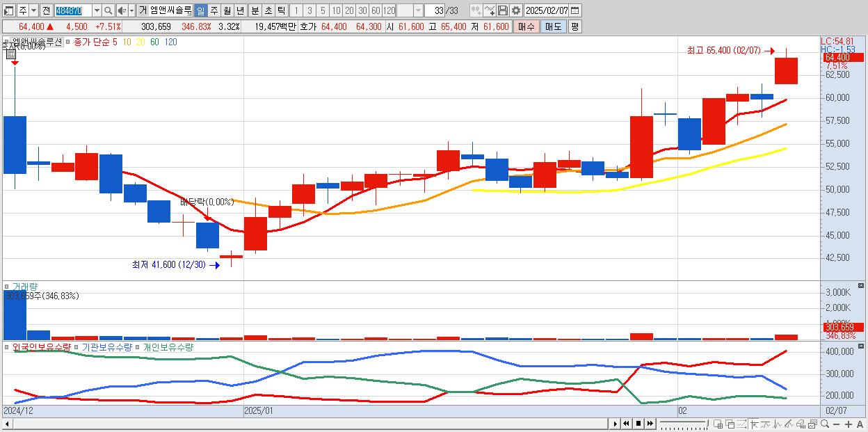Image resolution: width=868 pixels, height=432 pixels.
Task: Click the playback speed slider
Action: click(x=684, y=424)
